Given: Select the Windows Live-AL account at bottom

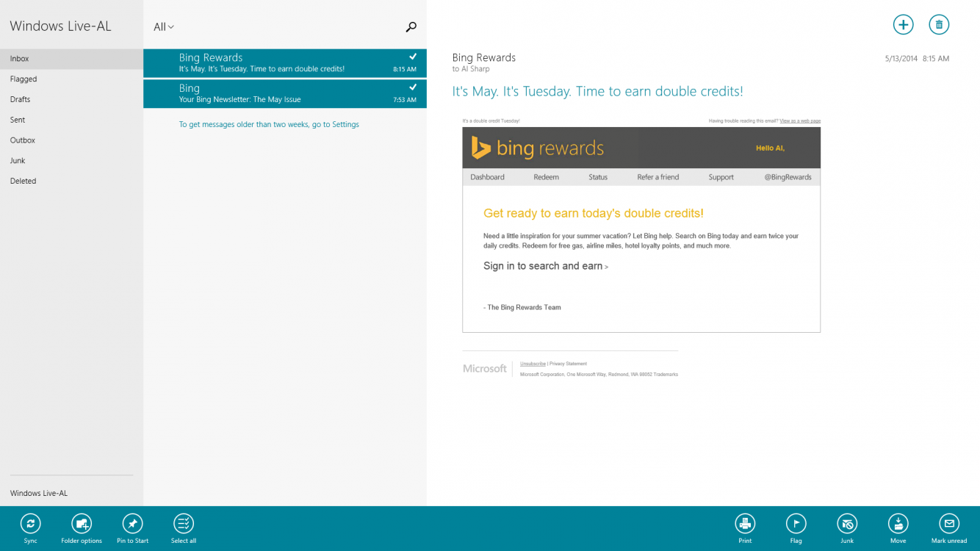Looking at the screenshot, I should 39,494.
